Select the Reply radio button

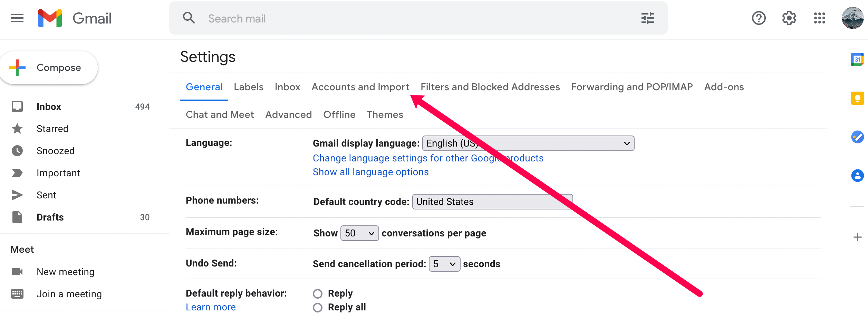(x=318, y=294)
